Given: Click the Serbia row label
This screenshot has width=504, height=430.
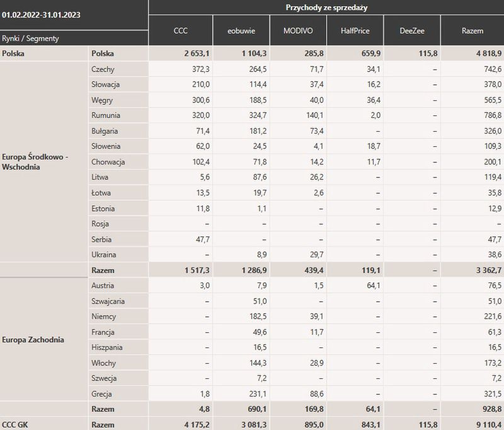Looking at the screenshot, I should click(101, 240).
